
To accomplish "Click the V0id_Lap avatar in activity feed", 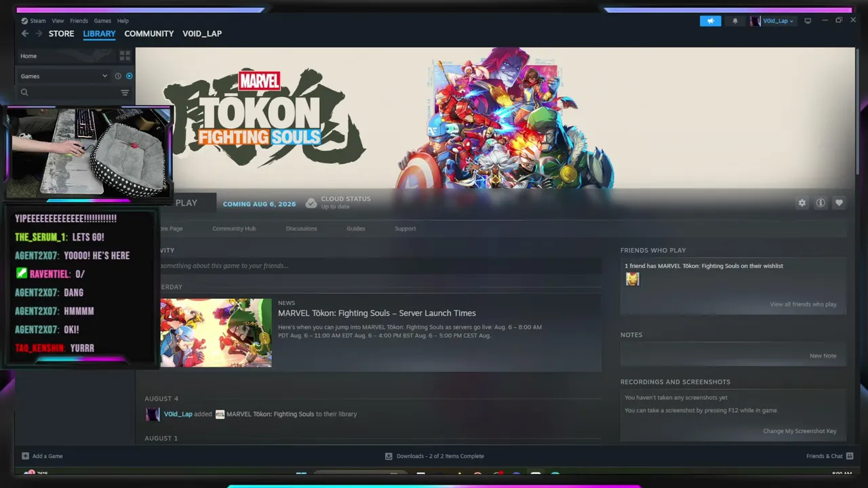I will pos(153,414).
